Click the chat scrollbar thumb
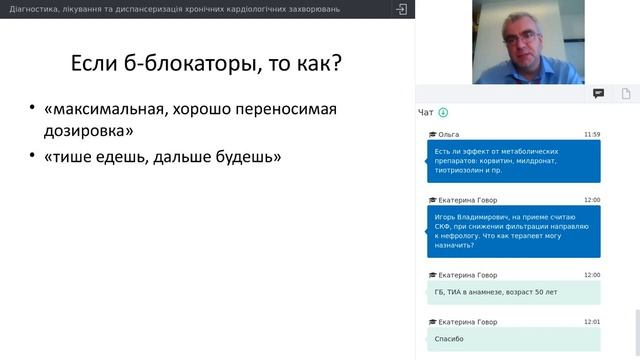640x360 pixels. [x=638, y=334]
